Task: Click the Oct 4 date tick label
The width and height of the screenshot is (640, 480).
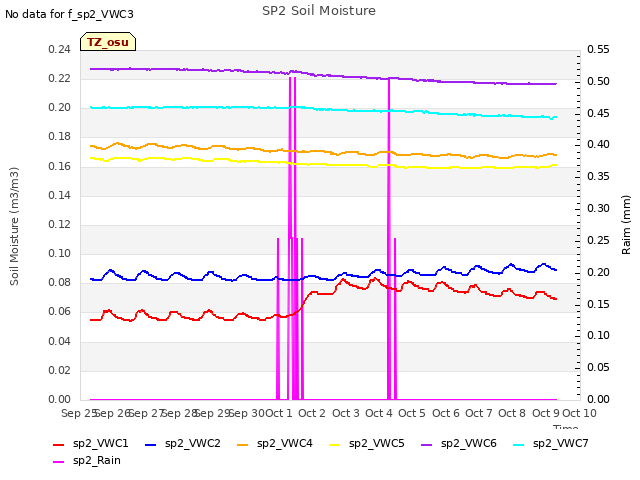Action: [x=379, y=413]
